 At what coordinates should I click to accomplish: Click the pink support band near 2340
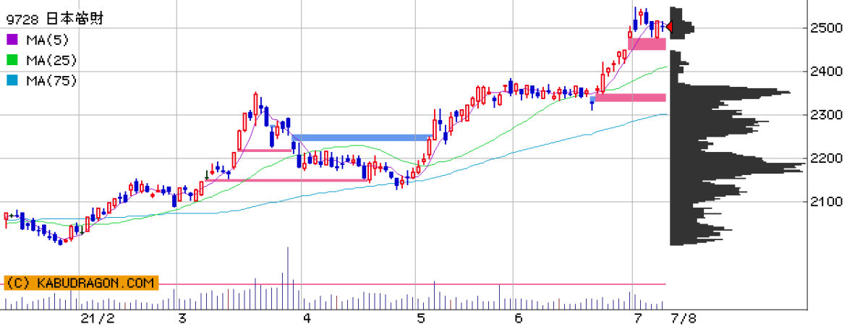coord(629,98)
